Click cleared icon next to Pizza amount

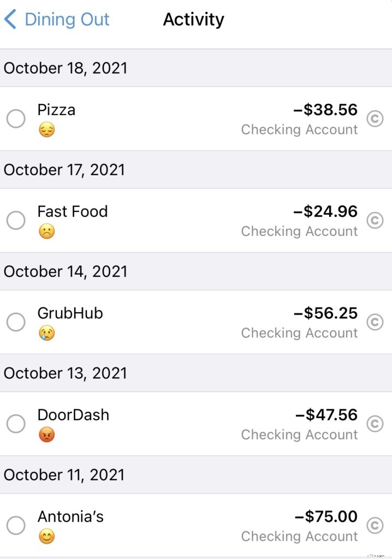[x=375, y=118]
